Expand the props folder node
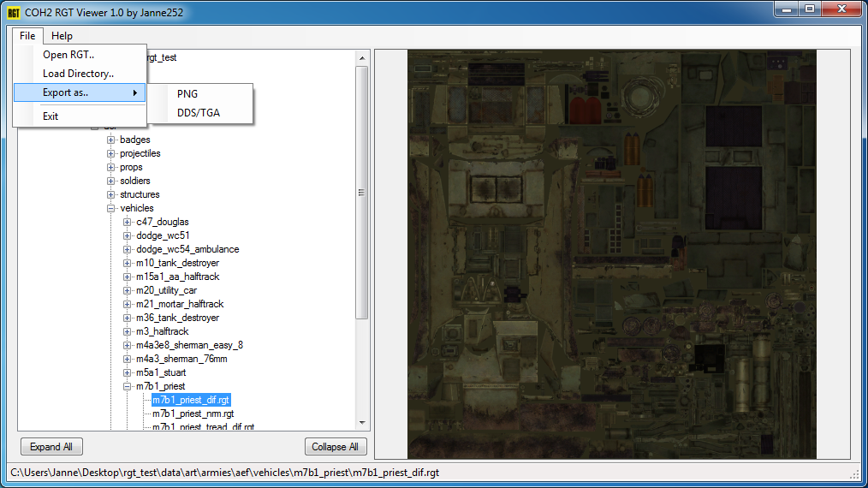The height and width of the screenshot is (488, 868). point(110,167)
